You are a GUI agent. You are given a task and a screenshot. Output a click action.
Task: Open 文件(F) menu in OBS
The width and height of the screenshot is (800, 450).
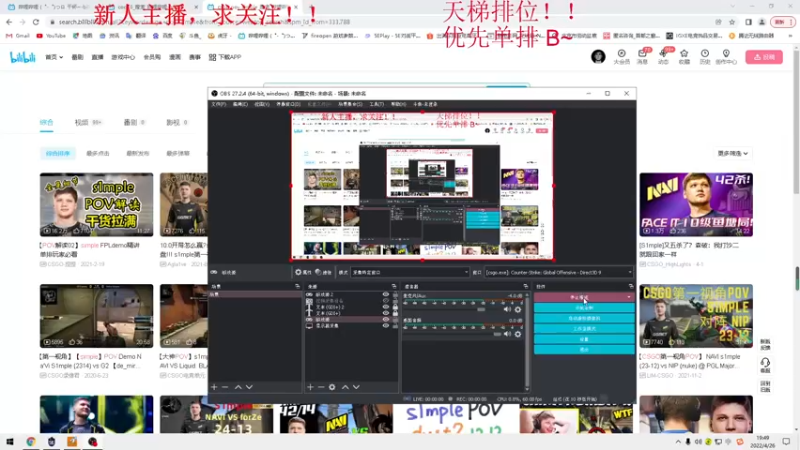click(218, 104)
